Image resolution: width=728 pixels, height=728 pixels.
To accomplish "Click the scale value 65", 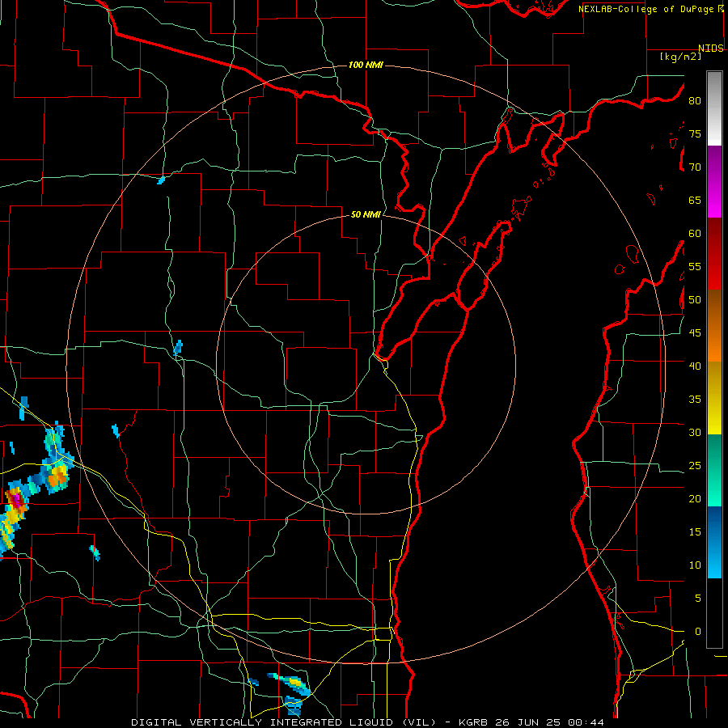I will tap(695, 200).
